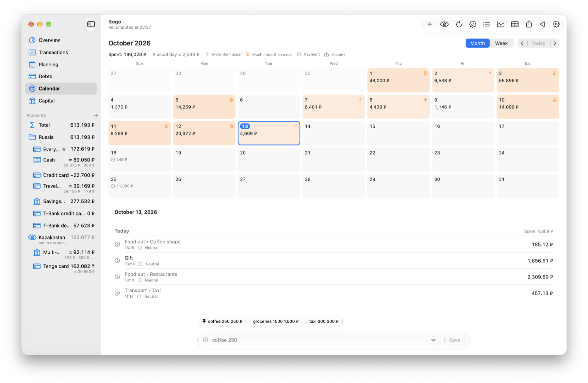The height and width of the screenshot is (383, 588).
Task: Select the Russia accounts folder
Action: (x=61, y=137)
